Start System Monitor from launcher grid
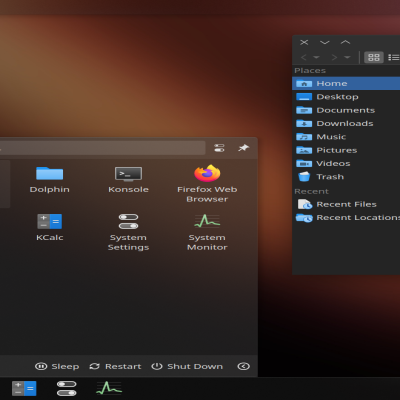The width and height of the screenshot is (400, 400). 207,233
